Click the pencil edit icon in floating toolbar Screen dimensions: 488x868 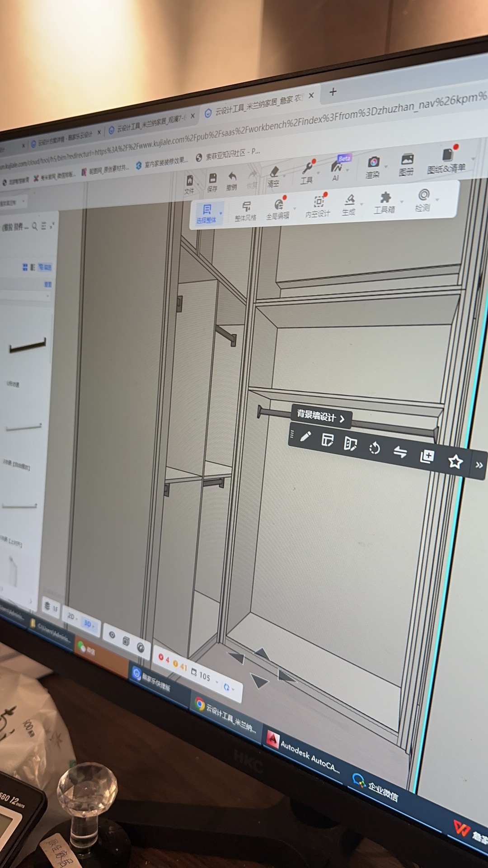coord(305,437)
